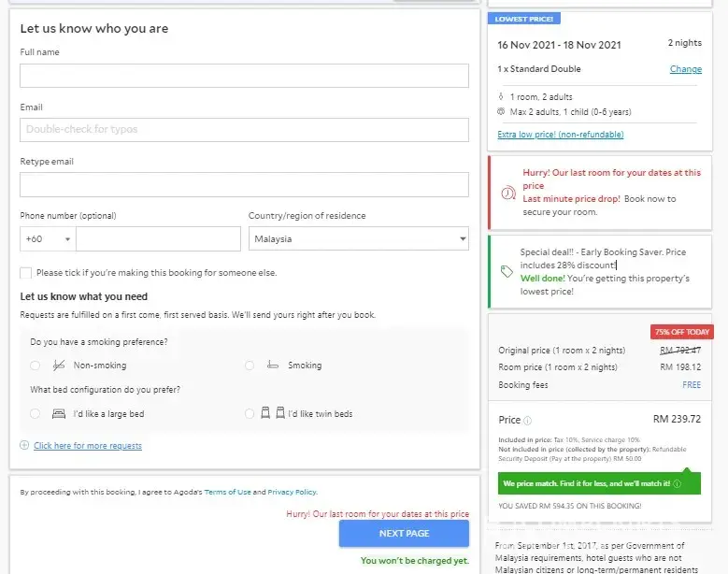The width and height of the screenshot is (728, 574).
Task: Click the green price match banner
Action: [592, 484]
